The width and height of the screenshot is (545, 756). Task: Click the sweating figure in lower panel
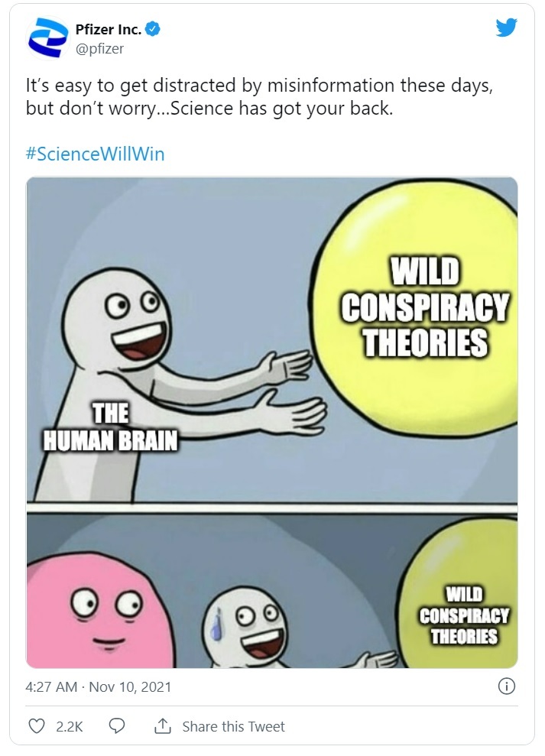coord(246,627)
